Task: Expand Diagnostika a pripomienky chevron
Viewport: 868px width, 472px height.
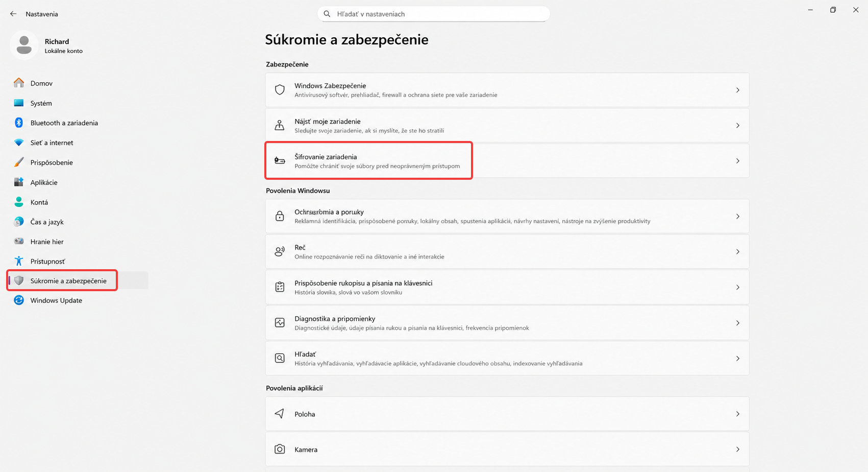Action: 738,322
